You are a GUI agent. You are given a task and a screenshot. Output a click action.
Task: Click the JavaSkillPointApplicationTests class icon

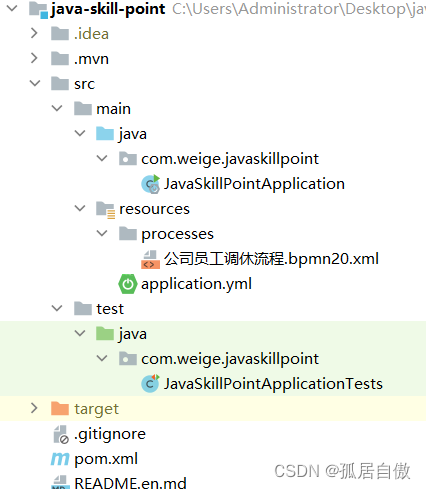point(150,384)
